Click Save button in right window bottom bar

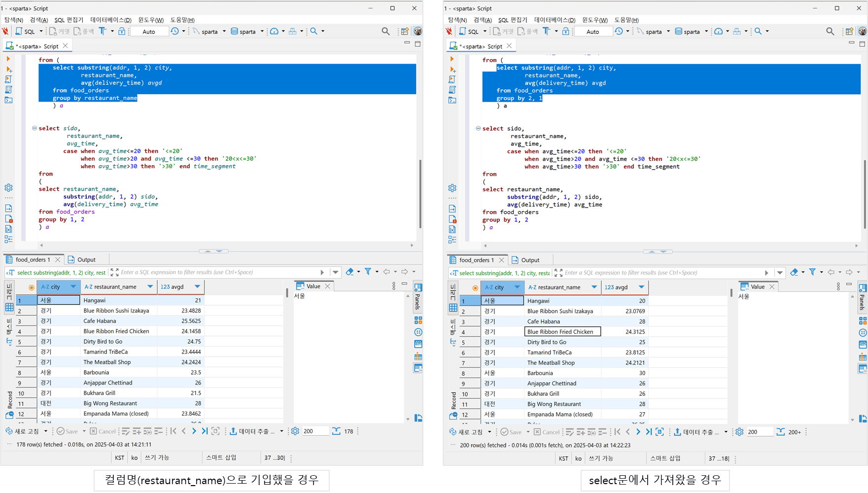[511, 432]
